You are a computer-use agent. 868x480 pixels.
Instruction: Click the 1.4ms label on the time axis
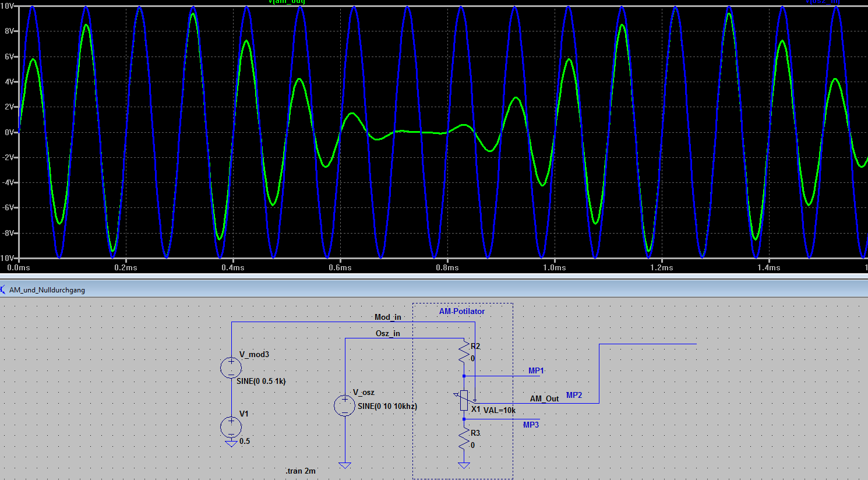pos(768,267)
